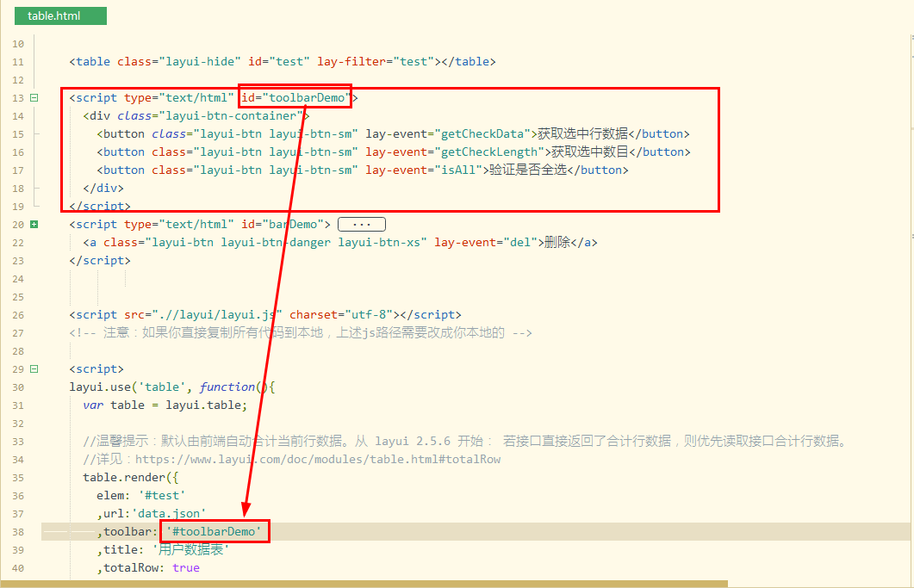Click lay-event="del" on line 22
The width and height of the screenshot is (914, 588).
(x=486, y=243)
